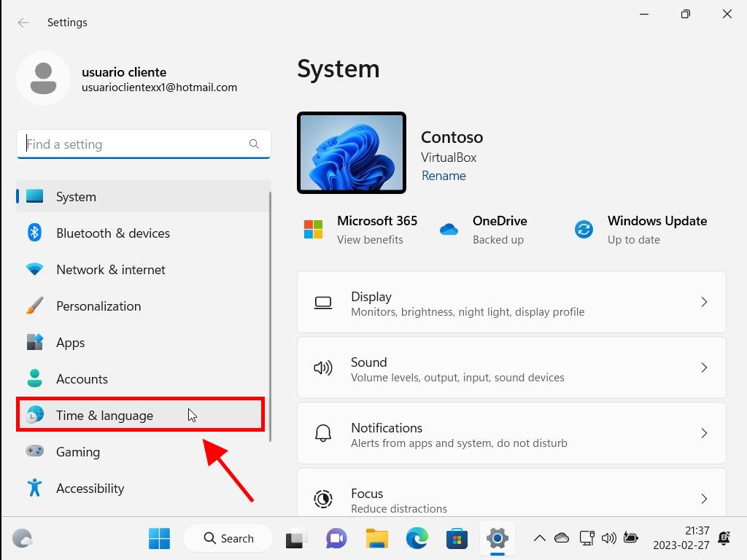
Task: Rename the Contoso PC
Action: point(444,176)
